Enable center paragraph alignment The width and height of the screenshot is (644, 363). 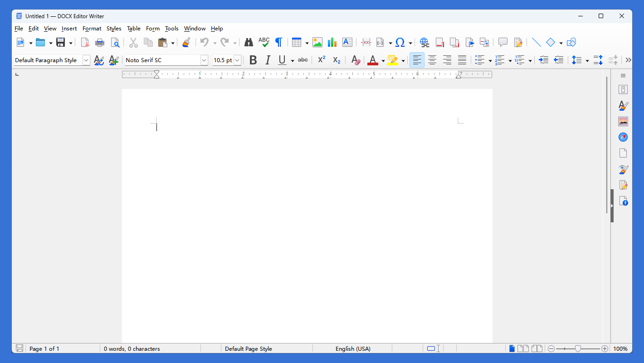432,60
